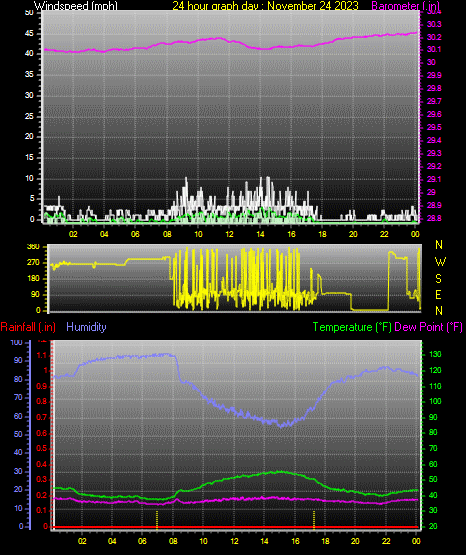This screenshot has width=466, height=555.
Task: Click hour 20 under the bottom chart
Action: (x=355, y=541)
